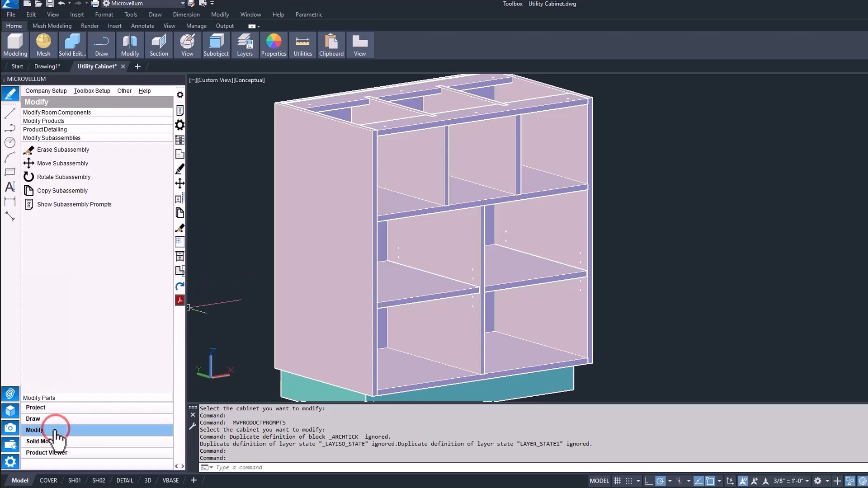Screen dimensions: 868x488
Task: Open the Subobject ribbon panel
Action: click(x=216, y=45)
